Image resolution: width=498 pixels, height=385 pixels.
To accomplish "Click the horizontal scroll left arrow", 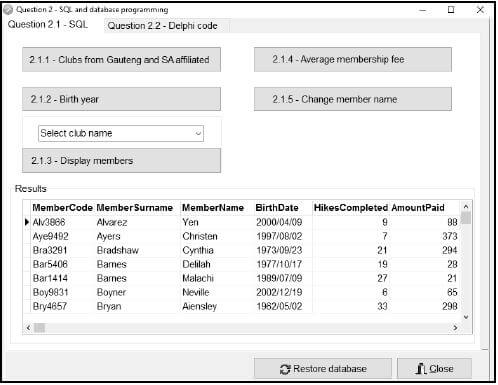I will click(28, 328).
